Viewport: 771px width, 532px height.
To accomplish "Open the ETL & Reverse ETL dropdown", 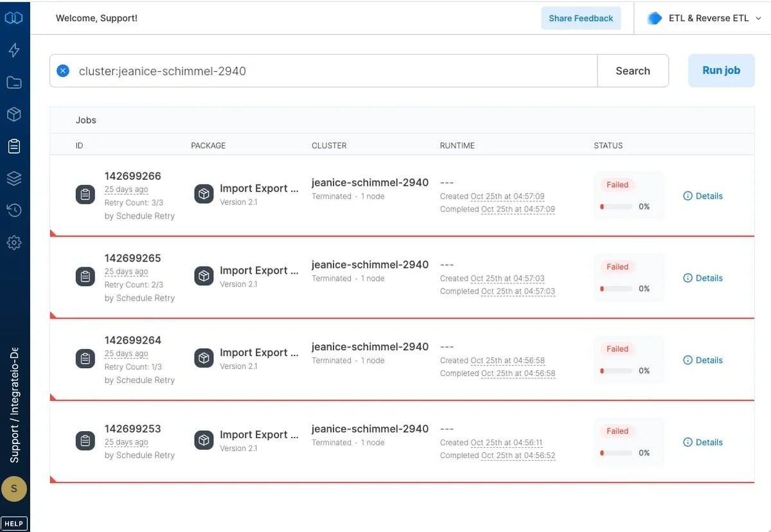I will pyautogui.click(x=704, y=18).
